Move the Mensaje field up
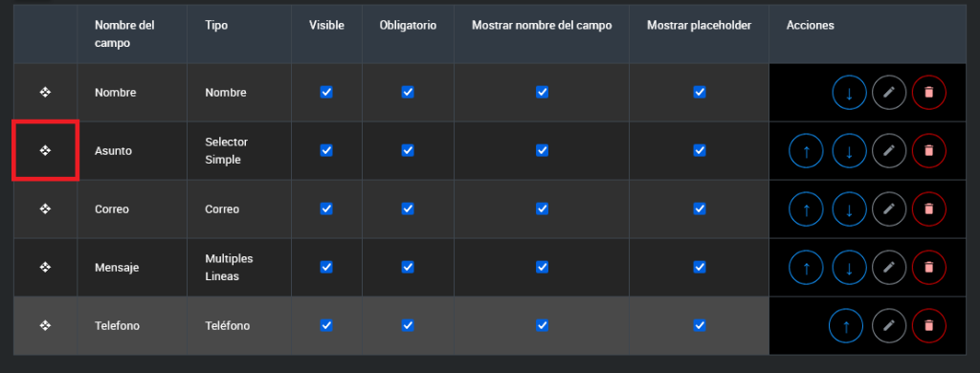Viewport: 980px width, 373px height. 806,268
